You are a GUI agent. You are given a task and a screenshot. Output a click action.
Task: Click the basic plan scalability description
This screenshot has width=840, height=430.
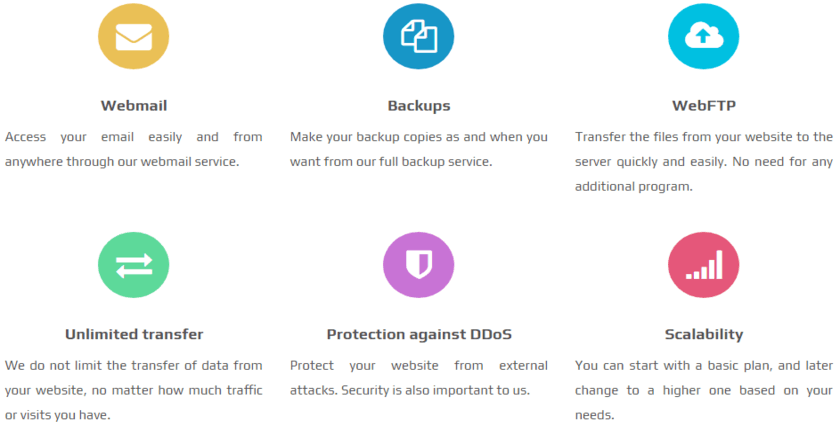coord(704,390)
